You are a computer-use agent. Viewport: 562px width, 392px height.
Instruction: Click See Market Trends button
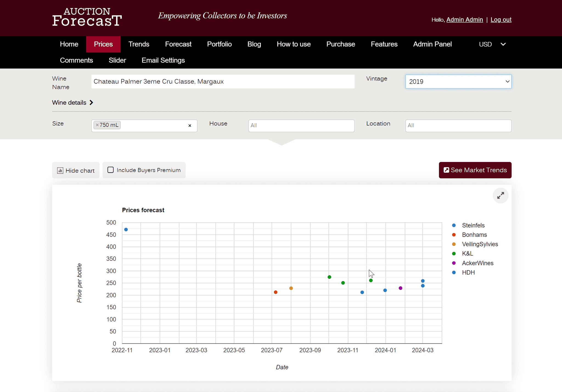[475, 170]
